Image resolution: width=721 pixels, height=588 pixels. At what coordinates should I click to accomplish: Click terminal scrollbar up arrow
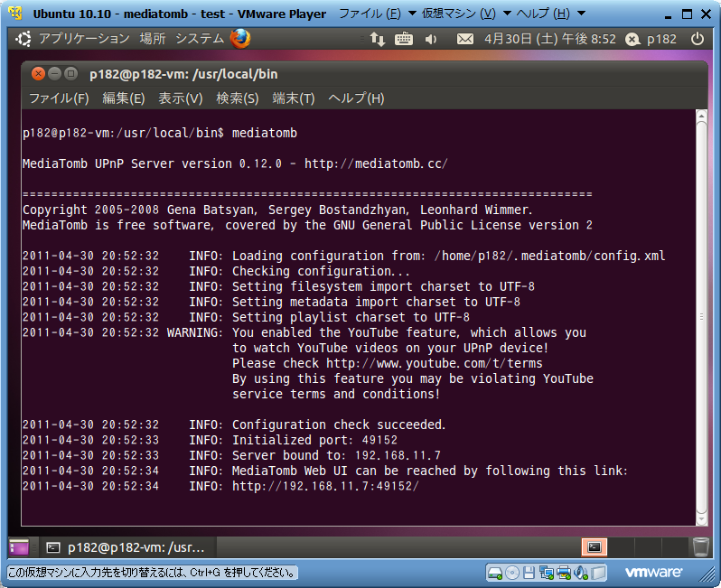(x=701, y=116)
